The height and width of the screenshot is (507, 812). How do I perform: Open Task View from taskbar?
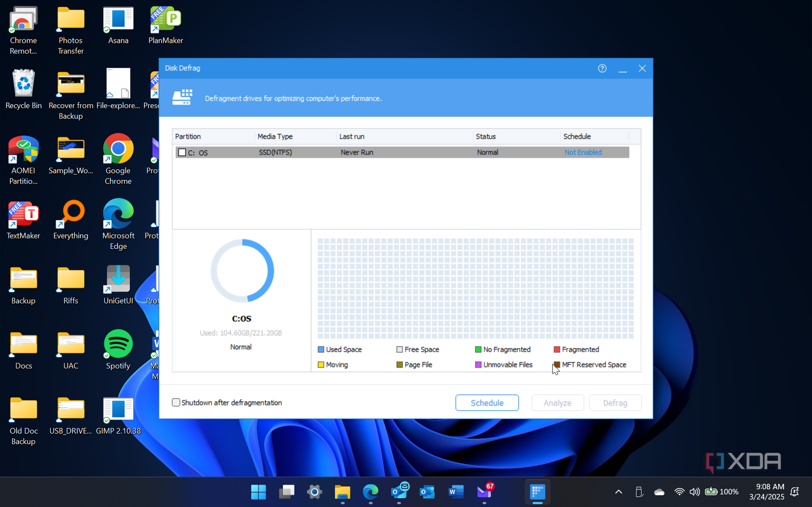click(286, 492)
